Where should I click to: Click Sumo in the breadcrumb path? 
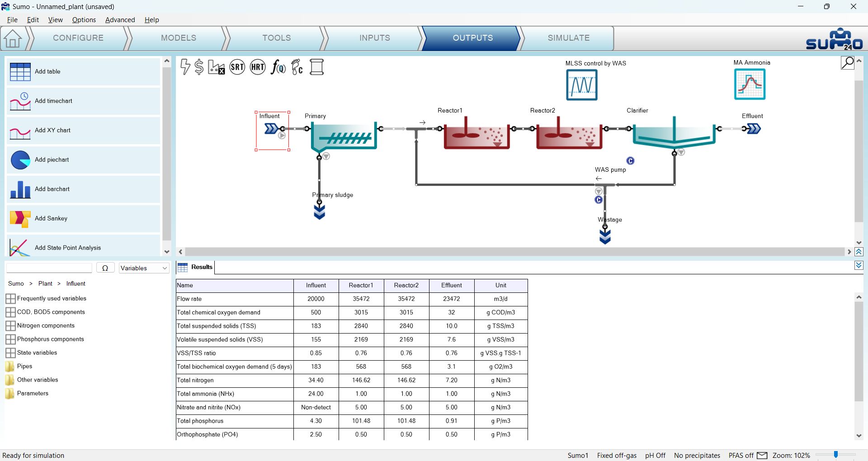(x=16, y=283)
